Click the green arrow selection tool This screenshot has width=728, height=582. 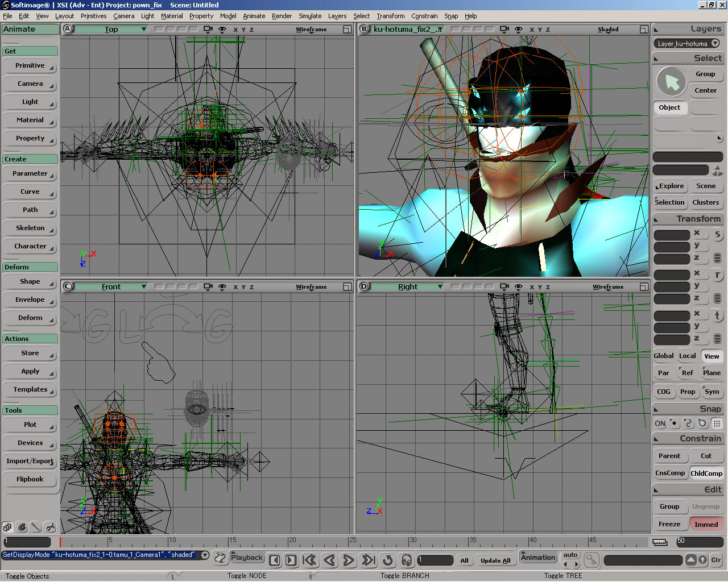click(x=672, y=82)
